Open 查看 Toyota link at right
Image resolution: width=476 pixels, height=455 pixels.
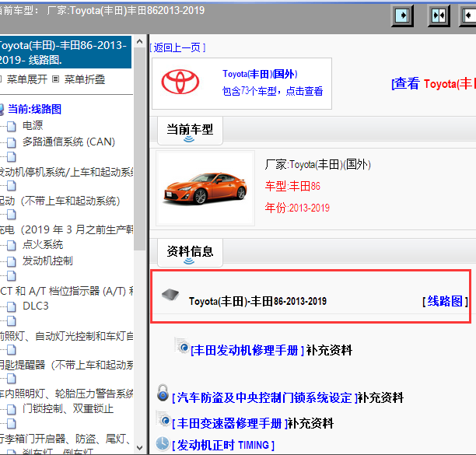point(433,83)
